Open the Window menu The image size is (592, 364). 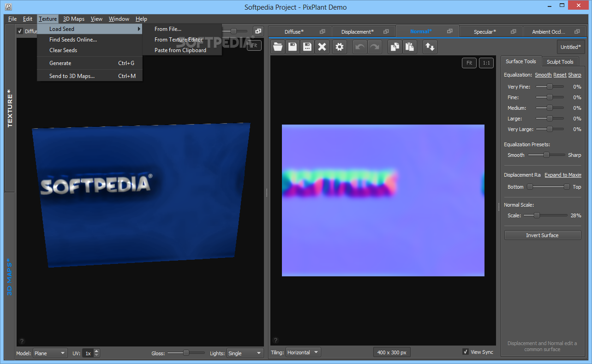pyautogui.click(x=119, y=19)
